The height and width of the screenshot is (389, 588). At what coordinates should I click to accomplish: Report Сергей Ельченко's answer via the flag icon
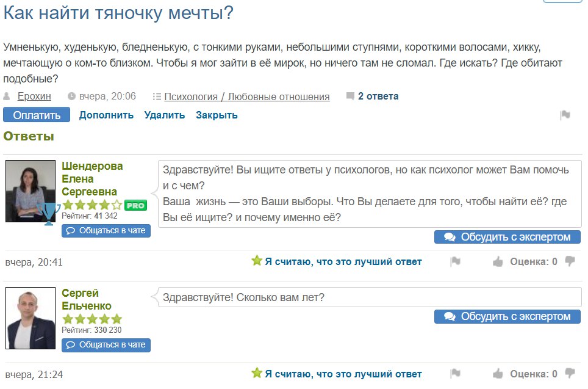[x=455, y=374]
